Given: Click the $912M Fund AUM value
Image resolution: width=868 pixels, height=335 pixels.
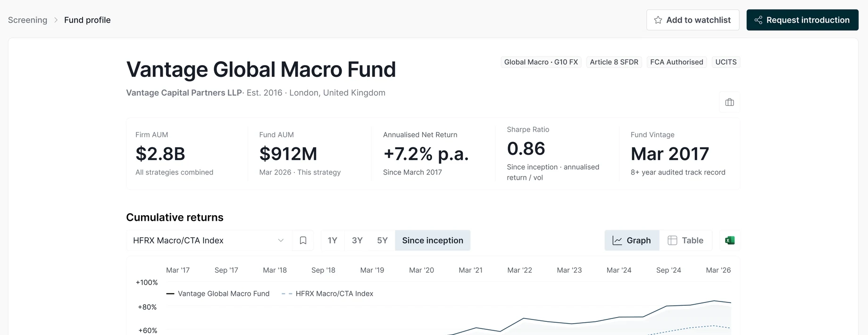Looking at the screenshot, I should (x=288, y=154).
